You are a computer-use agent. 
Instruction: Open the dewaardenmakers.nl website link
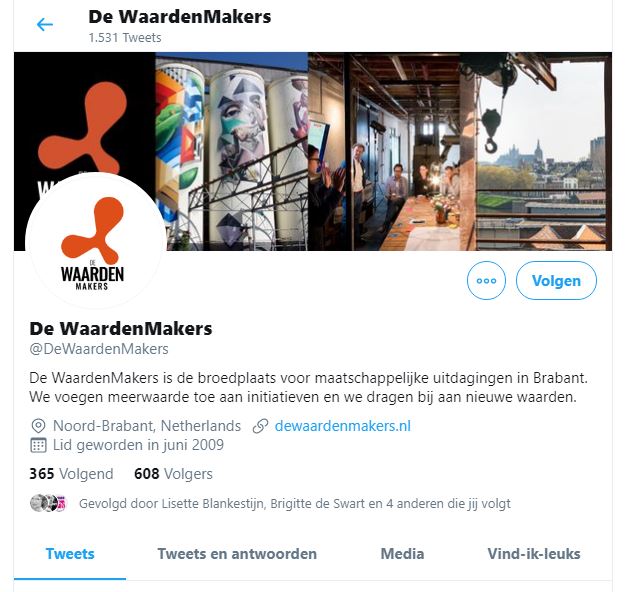click(343, 426)
